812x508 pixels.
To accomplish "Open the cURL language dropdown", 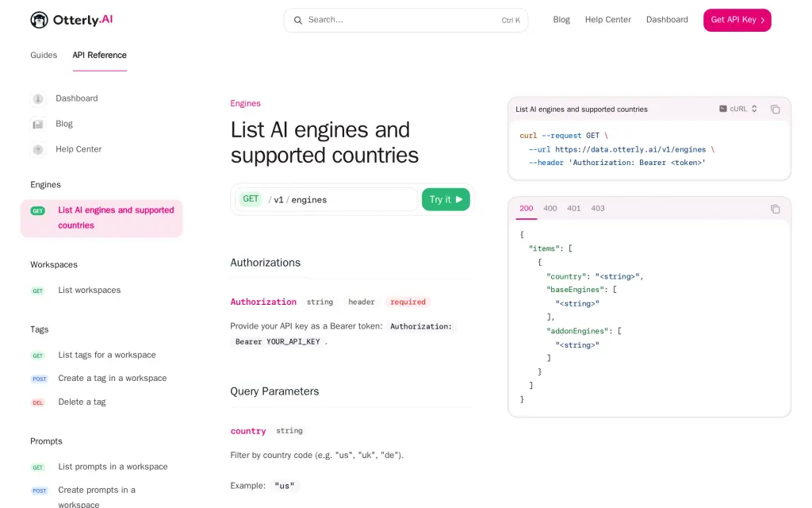I will [x=738, y=109].
